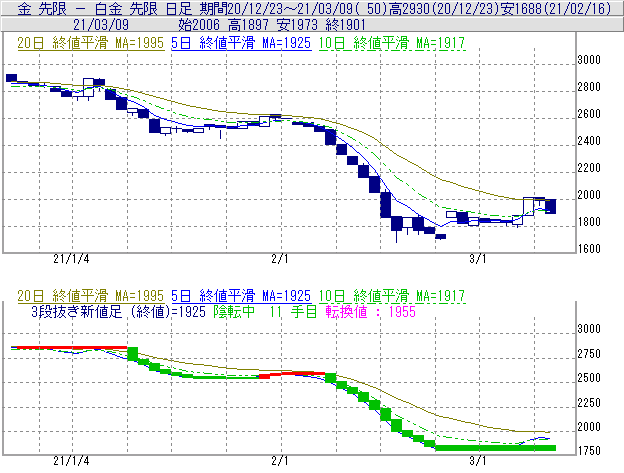Click upper chart '10日 終値平滑 MA=1917' legend
Screen dimensions: 624x473
pyautogui.click(x=392, y=43)
